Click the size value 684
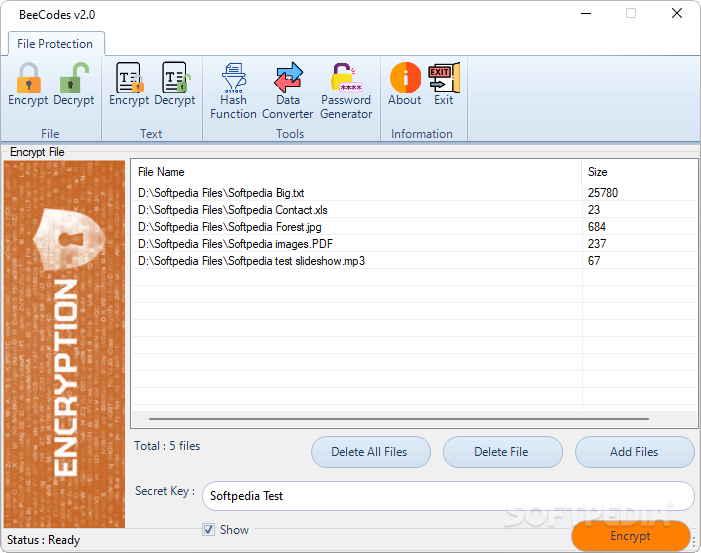 (596, 227)
